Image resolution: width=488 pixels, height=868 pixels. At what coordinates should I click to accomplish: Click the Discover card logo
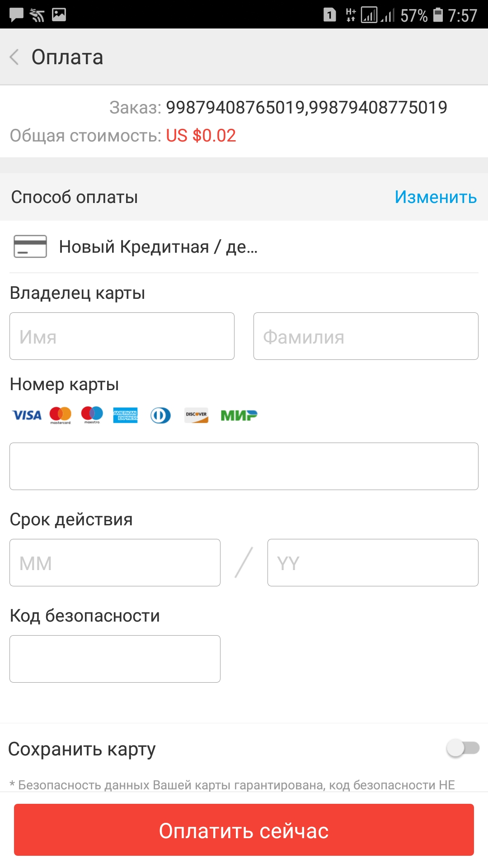[197, 415]
